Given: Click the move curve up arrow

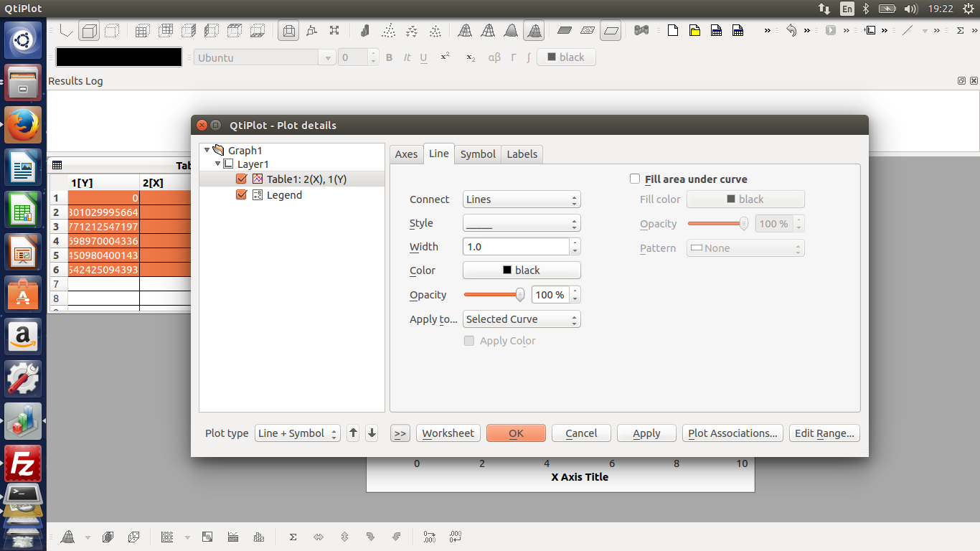Looking at the screenshot, I should pos(353,433).
